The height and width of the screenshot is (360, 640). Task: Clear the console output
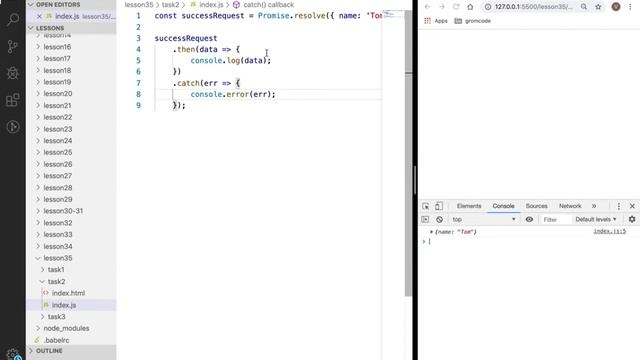[439, 220]
